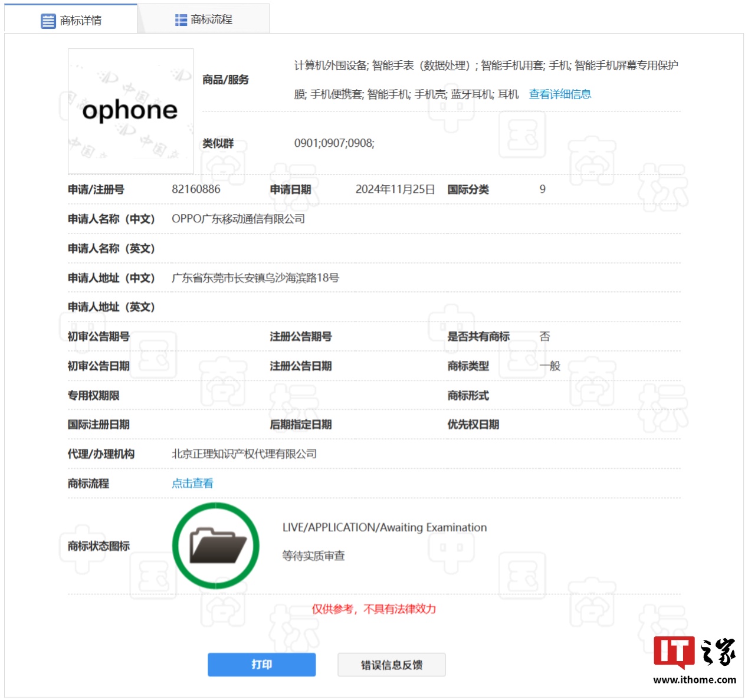Screen dimensions: 748x700
Task: Click the application number 82160886
Action: click(195, 189)
